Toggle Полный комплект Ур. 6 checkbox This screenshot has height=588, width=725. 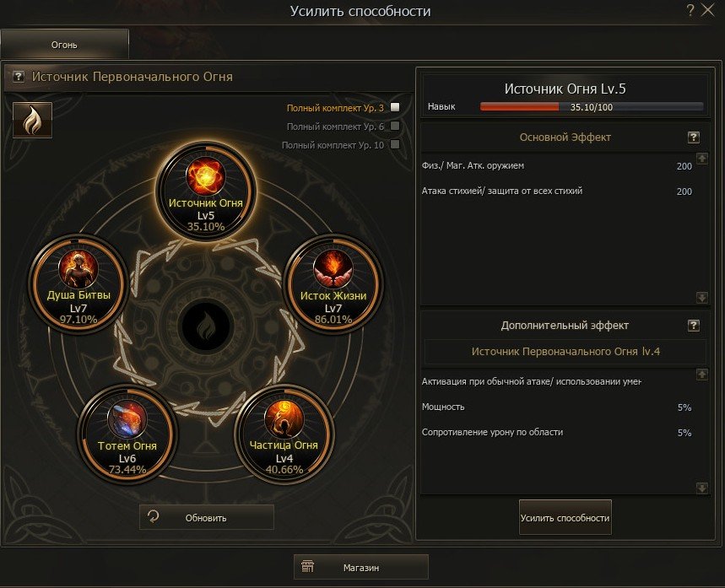pyautogui.click(x=395, y=126)
